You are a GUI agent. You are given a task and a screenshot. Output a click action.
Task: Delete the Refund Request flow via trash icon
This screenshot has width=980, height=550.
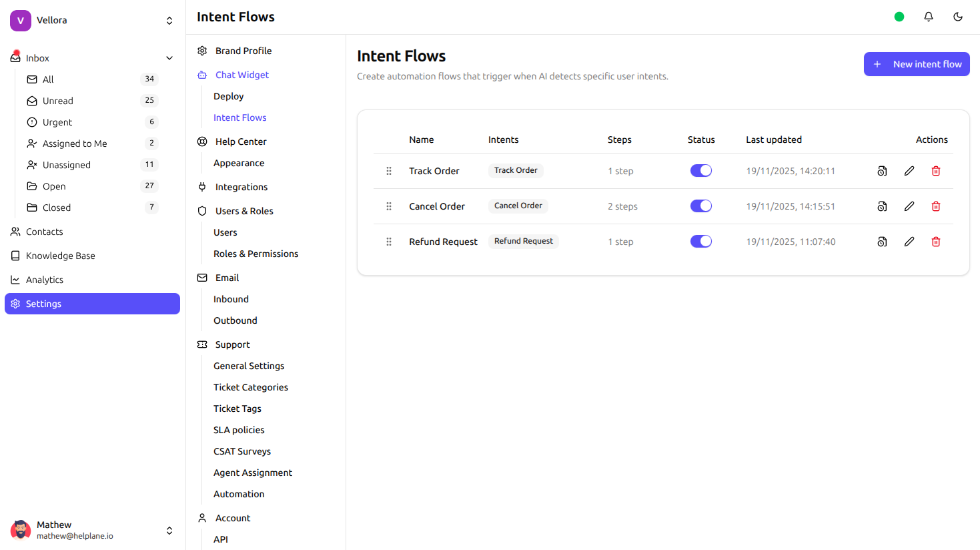935,241
